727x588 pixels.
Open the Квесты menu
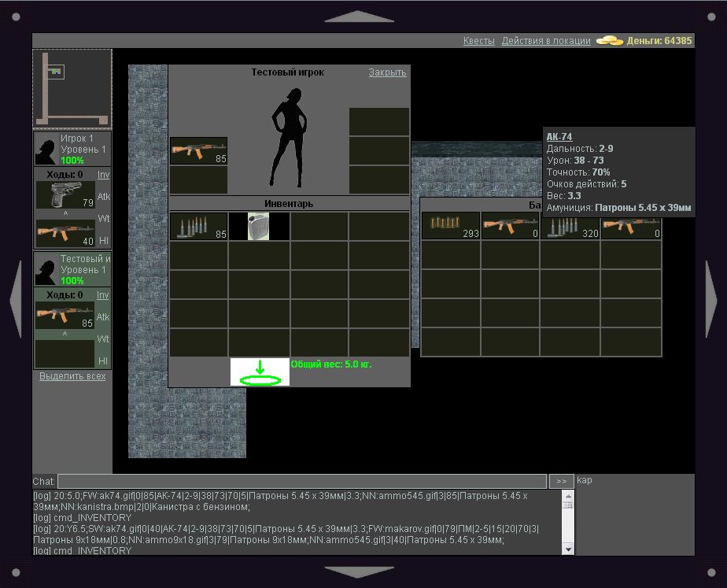click(x=478, y=41)
